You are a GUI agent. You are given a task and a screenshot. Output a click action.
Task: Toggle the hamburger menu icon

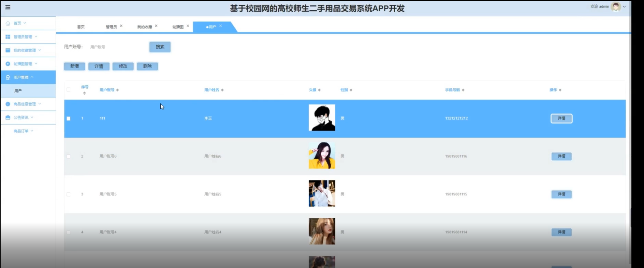[x=8, y=7]
